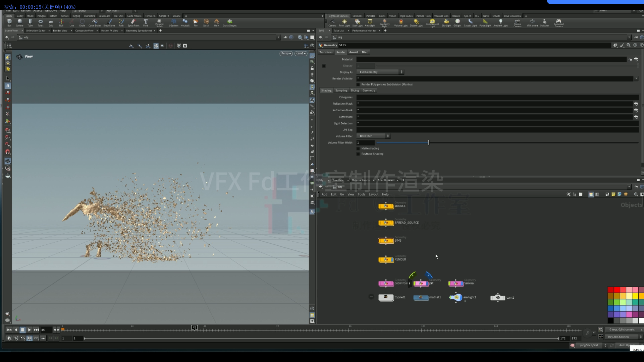
Task: Select the SPREAD_SOURCE geometry node
Action: pyautogui.click(x=386, y=223)
